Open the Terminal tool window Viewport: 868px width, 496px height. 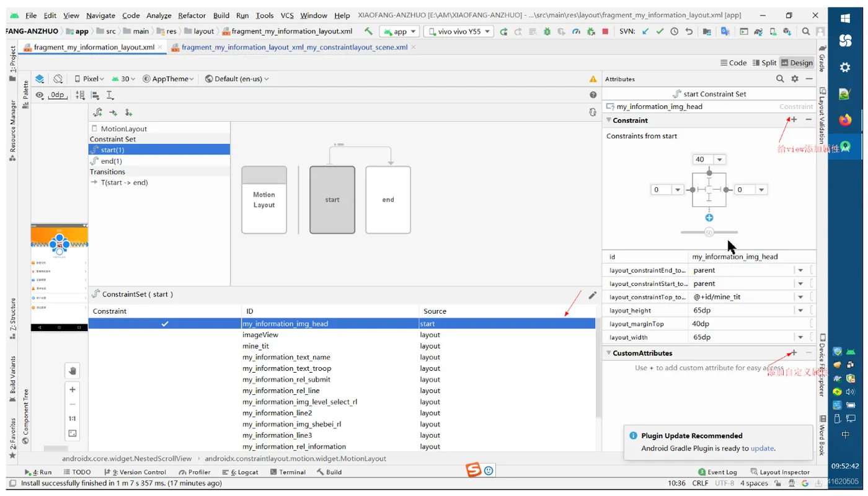(x=288, y=472)
